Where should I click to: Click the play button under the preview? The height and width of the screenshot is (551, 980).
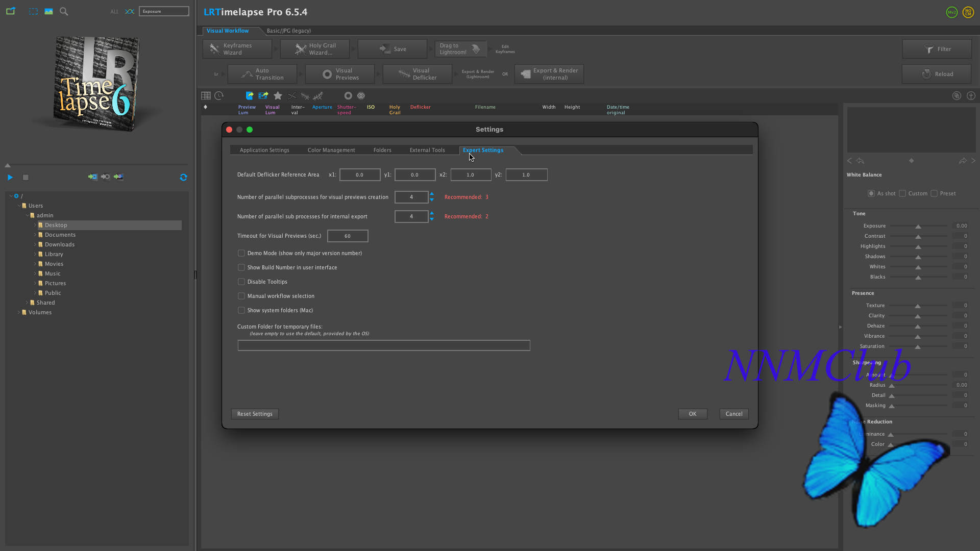click(x=10, y=177)
